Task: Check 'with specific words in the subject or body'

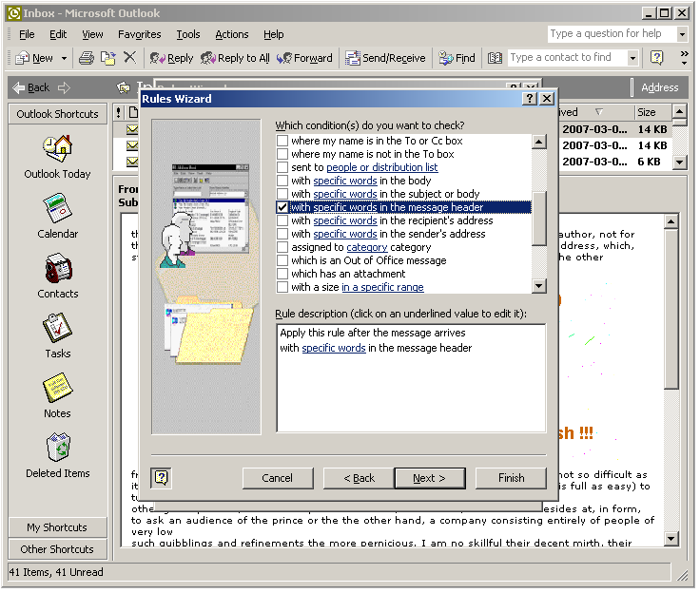Action: click(x=282, y=195)
